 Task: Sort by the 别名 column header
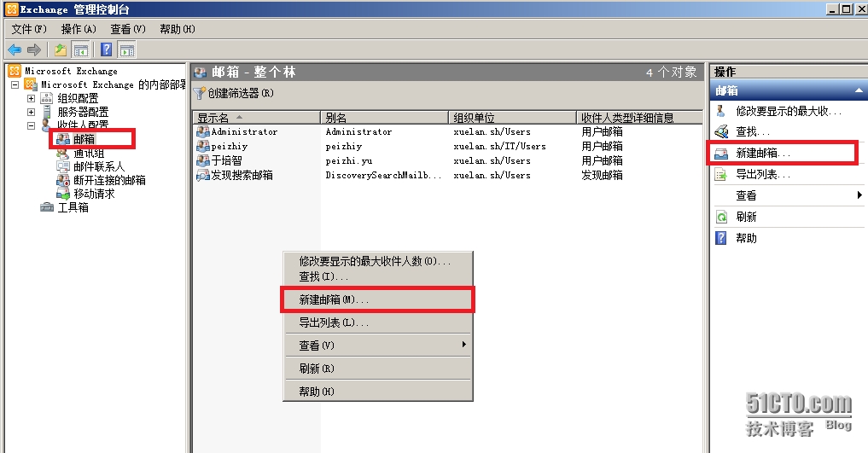tap(384, 117)
